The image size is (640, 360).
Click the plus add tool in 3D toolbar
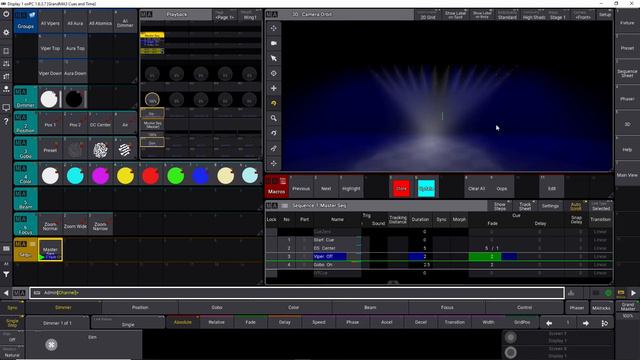coord(273,88)
